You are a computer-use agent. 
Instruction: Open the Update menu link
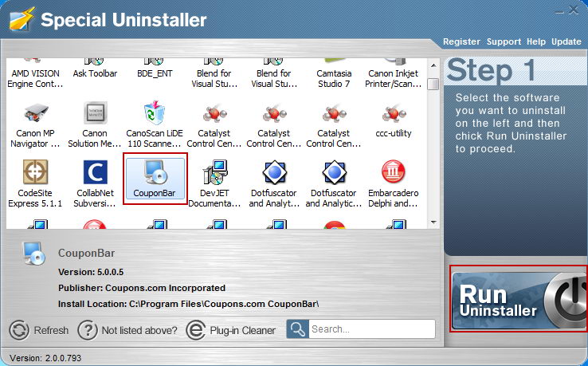pos(566,41)
